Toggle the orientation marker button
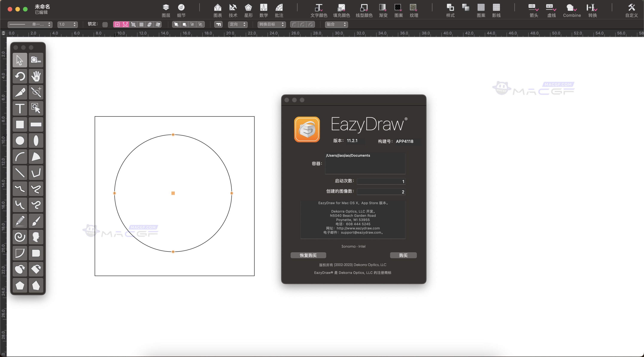 [218, 24]
